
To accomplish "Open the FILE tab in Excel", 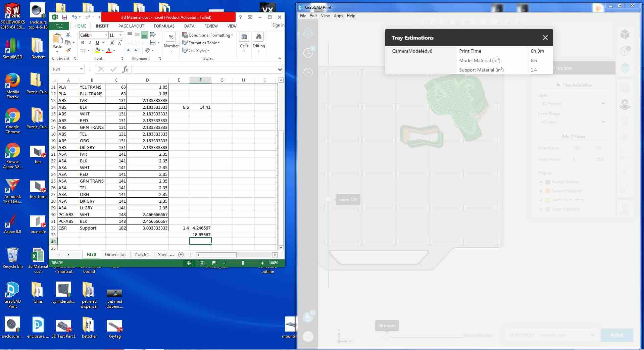I will tap(59, 26).
